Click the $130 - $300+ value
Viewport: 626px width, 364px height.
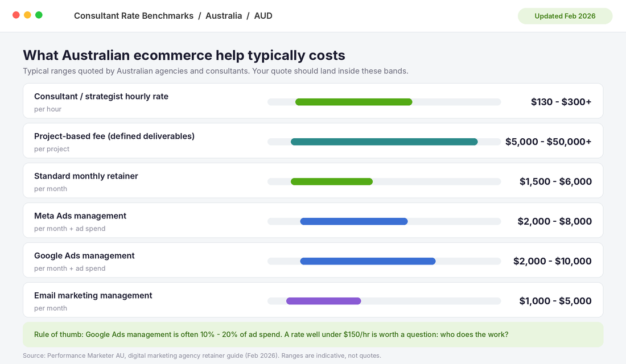(561, 102)
